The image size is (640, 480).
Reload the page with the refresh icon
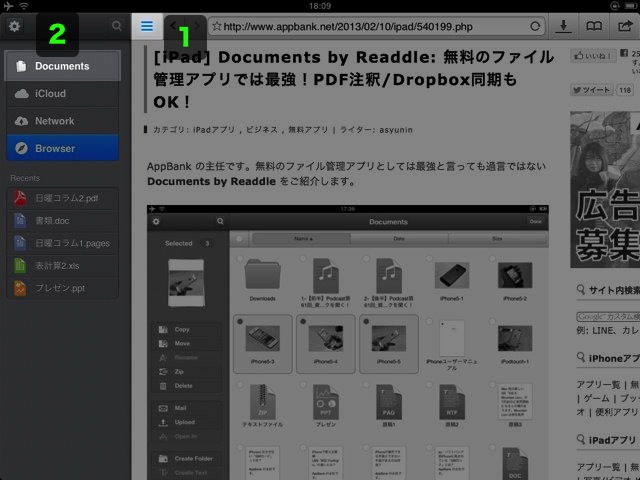pyautogui.click(x=535, y=27)
